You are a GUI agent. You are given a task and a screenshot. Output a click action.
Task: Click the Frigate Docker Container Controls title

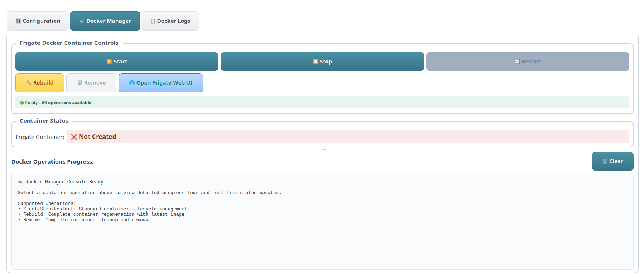(69, 43)
